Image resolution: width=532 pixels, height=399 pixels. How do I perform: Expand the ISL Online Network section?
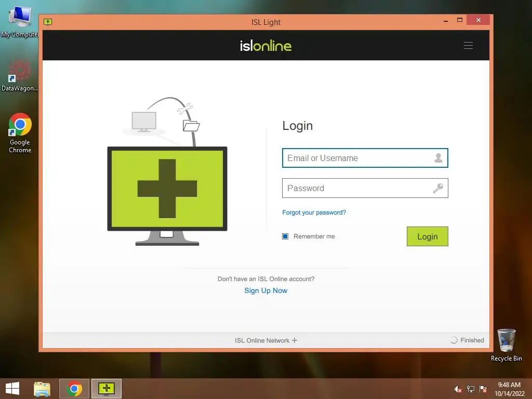click(x=265, y=340)
